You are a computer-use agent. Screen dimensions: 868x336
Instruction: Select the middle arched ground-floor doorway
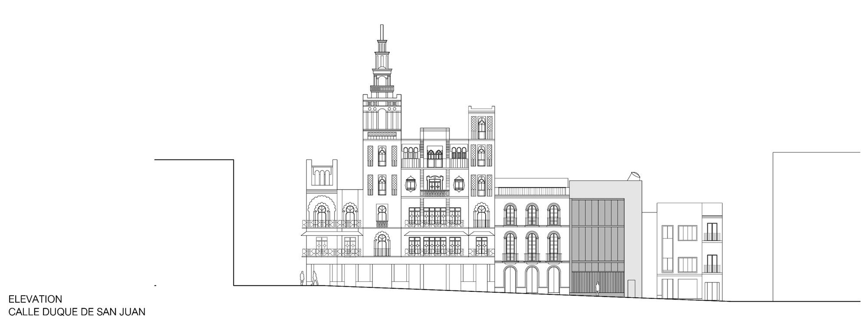pos(531,280)
